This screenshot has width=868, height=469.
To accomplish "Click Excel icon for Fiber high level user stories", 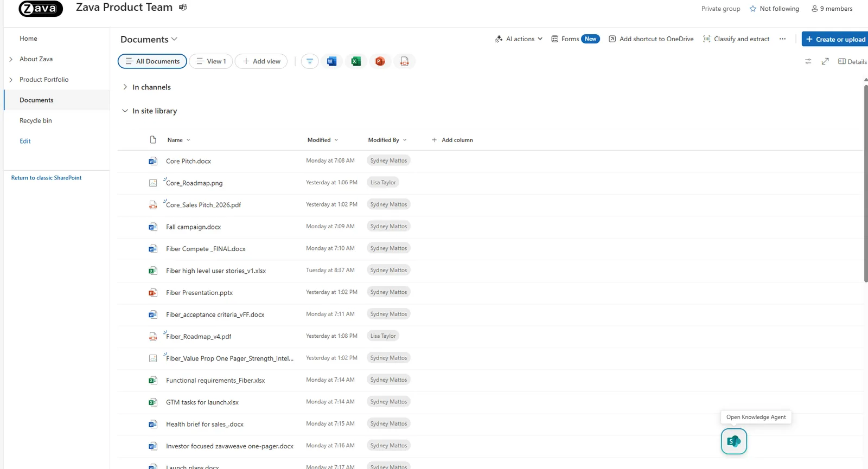I will [153, 271].
